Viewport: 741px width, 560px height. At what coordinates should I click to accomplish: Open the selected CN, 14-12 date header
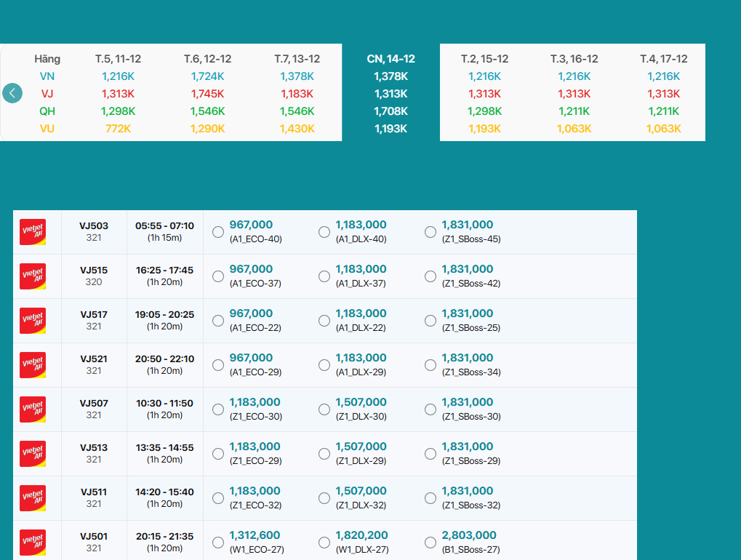coord(390,59)
